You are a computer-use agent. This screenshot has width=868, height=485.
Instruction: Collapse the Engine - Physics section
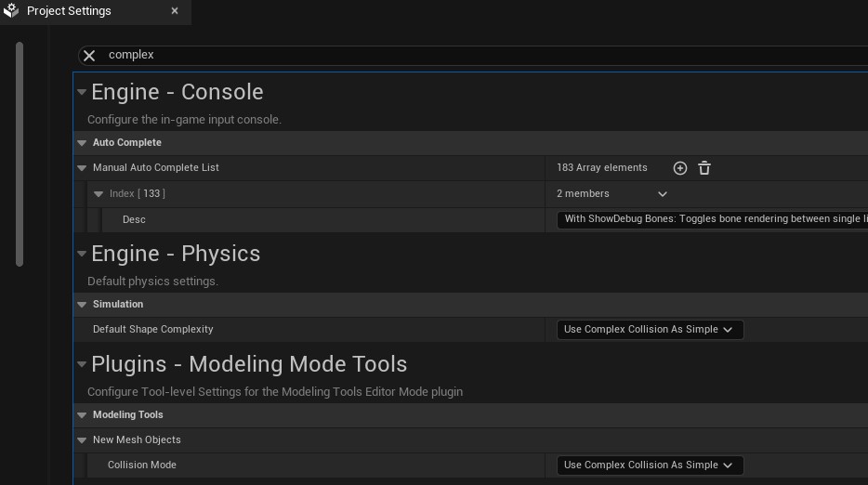[82, 254]
